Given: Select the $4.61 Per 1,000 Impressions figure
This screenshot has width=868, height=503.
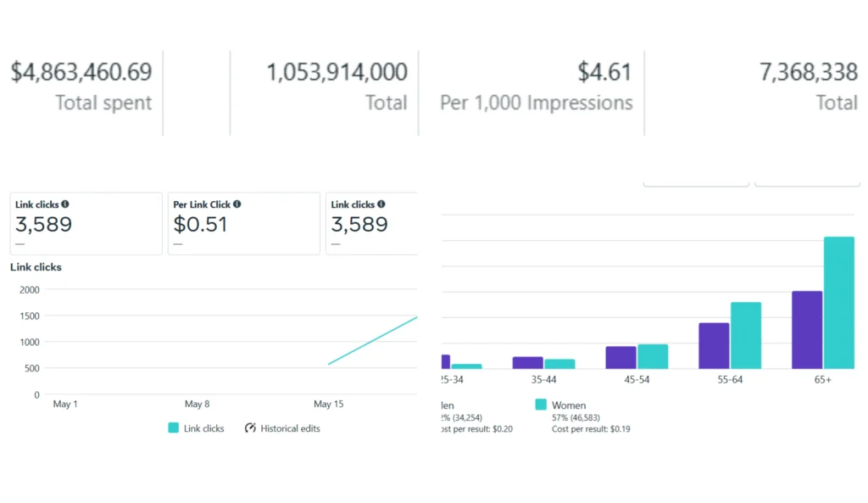Looking at the screenshot, I should tap(604, 73).
